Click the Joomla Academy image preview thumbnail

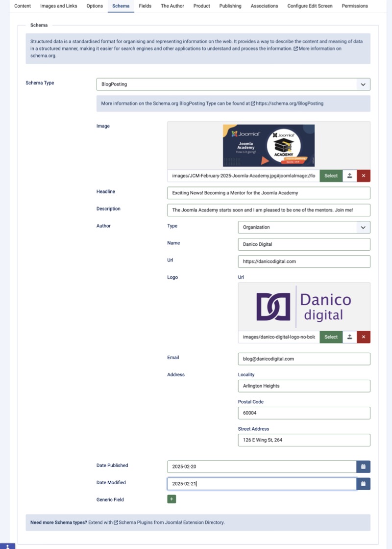(269, 145)
